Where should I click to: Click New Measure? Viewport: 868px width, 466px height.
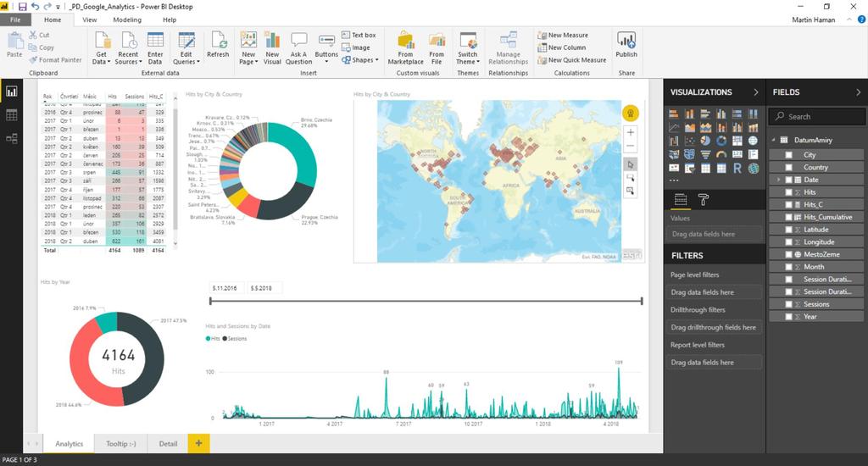[563, 35]
